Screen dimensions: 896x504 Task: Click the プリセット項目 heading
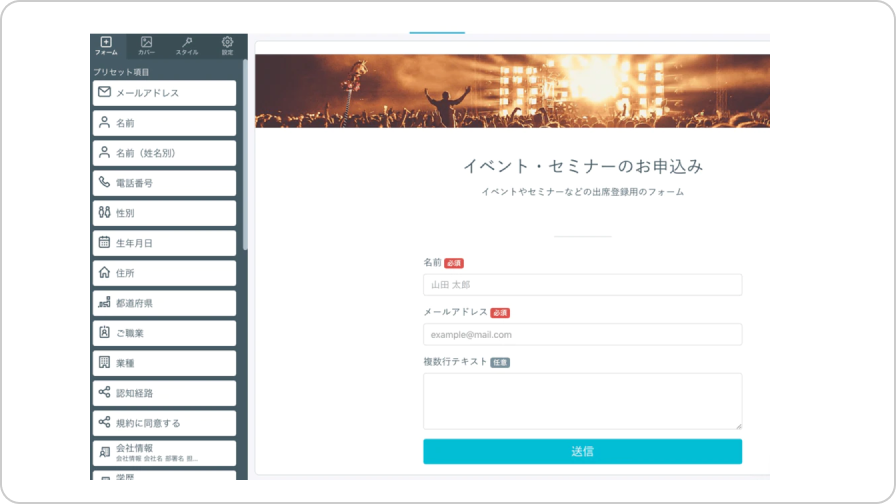(121, 72)
